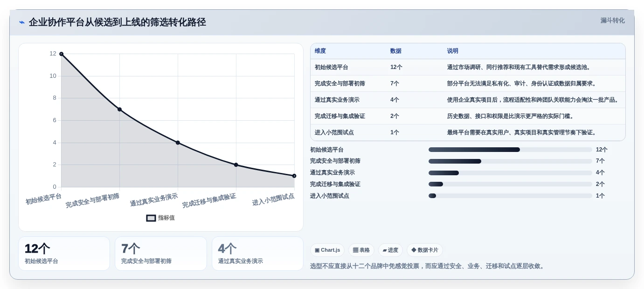This screenshot has height=289, width=644.
Task: Click the x-axis label 初始候选平台
Action: pyautogui.click(x=43, y=199)
